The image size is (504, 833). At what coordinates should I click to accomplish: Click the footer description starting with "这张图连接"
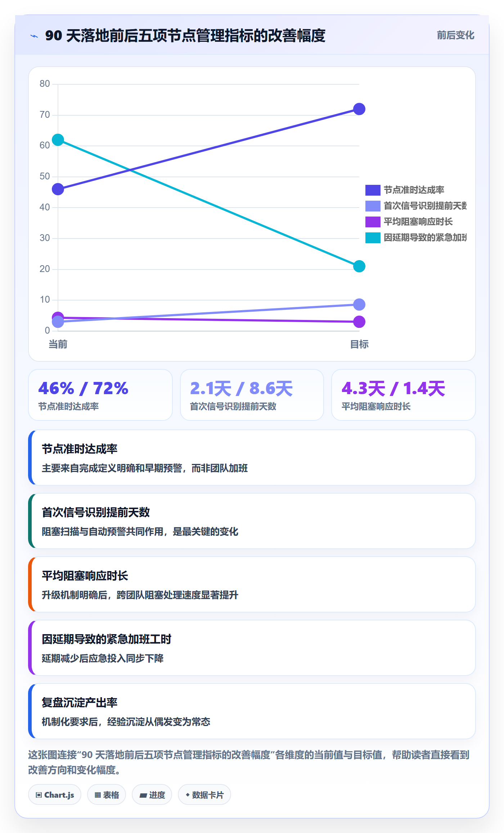coord(249,762)
